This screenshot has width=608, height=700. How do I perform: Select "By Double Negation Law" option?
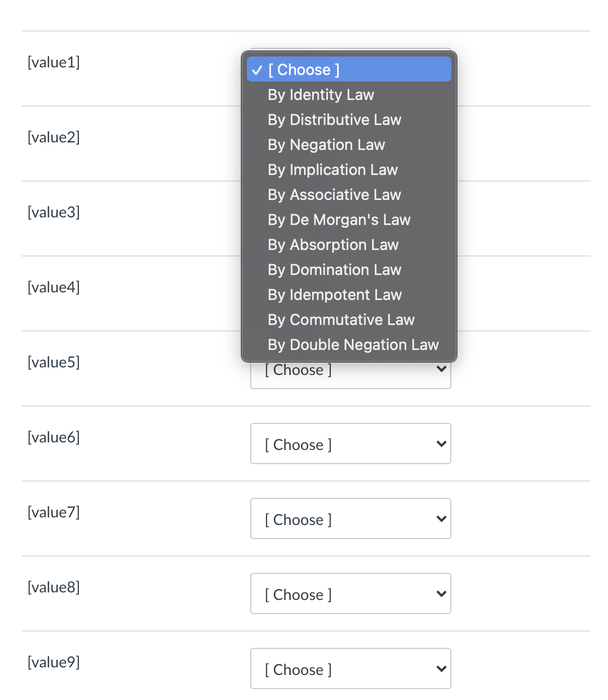tap(353, 345)
